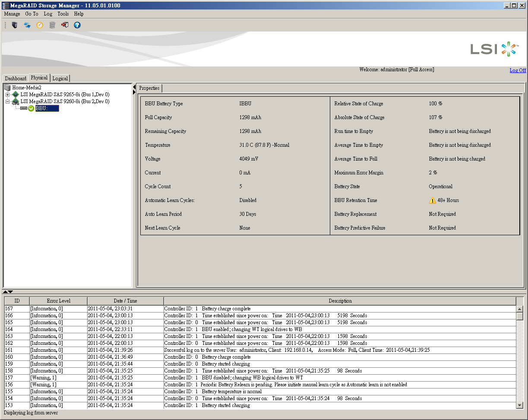Viewport: 528px width, 420px height.
Task: Click the down arrow on the log pane splitter
Action: pos(10,292)
